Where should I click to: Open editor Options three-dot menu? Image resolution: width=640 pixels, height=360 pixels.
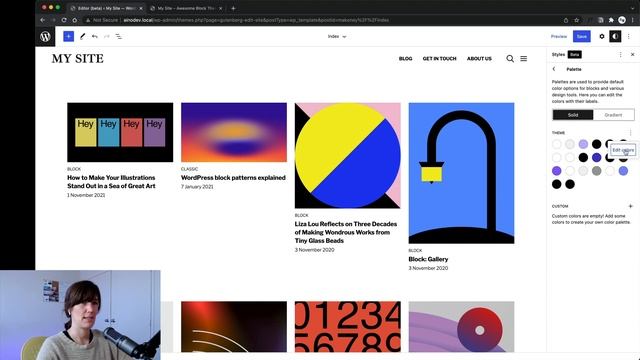point(629,36)
